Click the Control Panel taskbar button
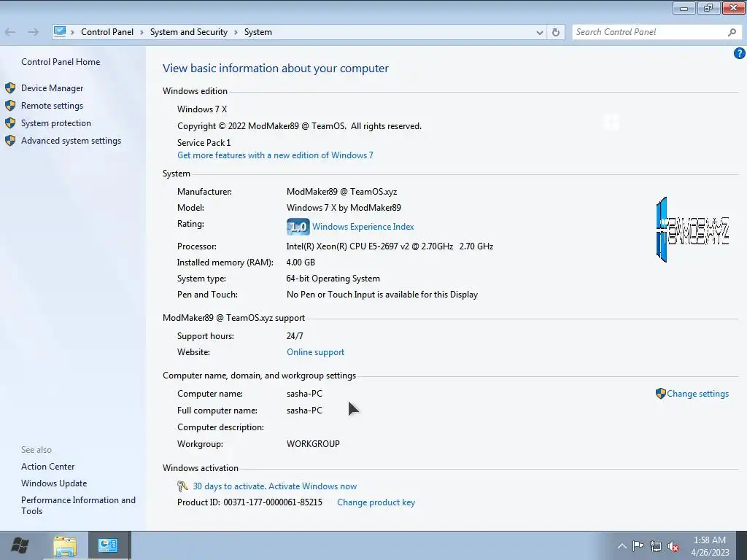This screenshot has width=747, height=560. pyautogui.click(x=108, y=545)
